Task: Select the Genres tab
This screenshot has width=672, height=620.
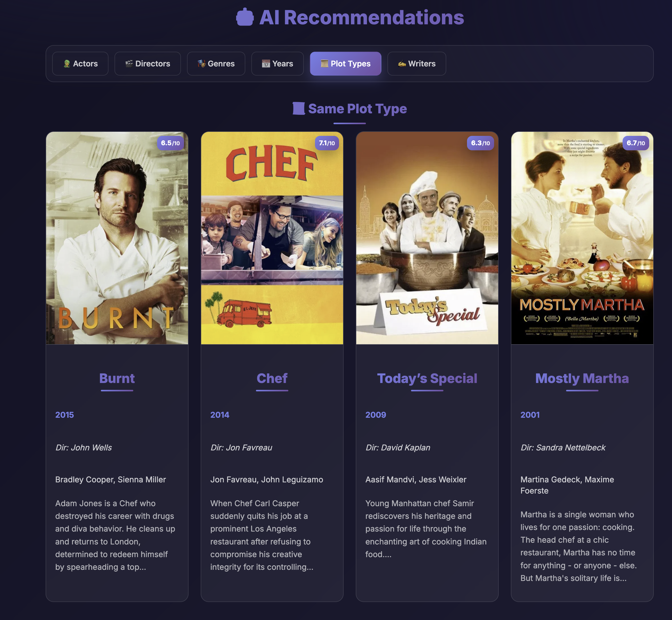Action: (216, 64)
